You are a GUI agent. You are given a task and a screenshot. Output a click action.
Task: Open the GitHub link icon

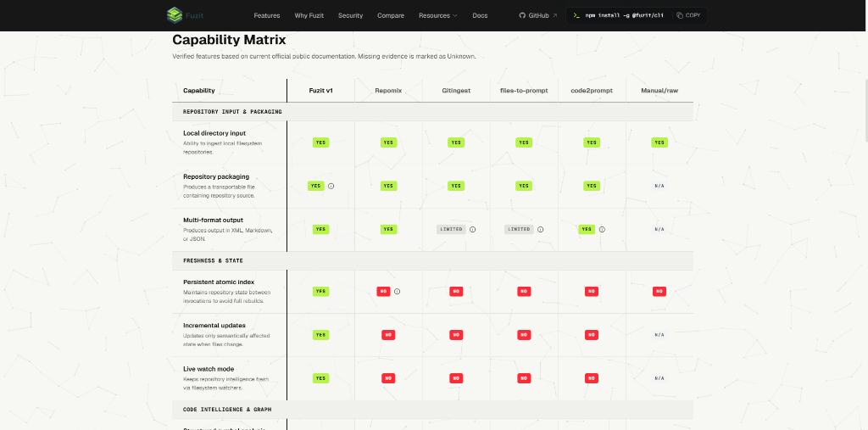522,15
